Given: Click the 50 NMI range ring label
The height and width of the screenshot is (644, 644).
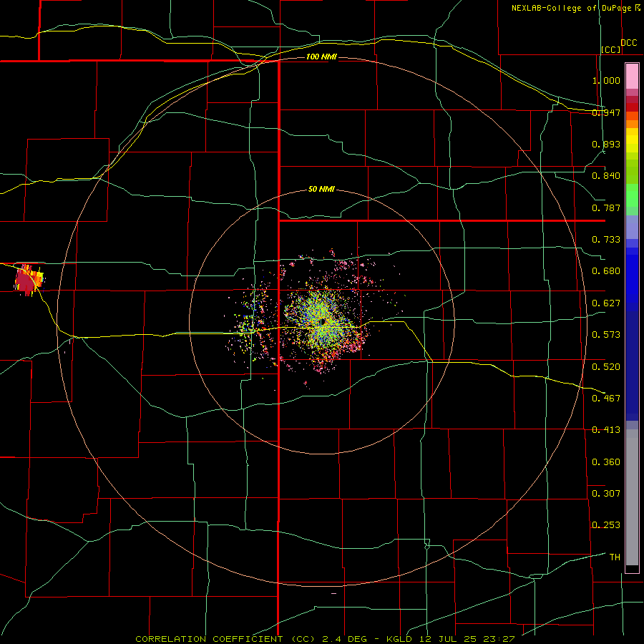Looking at the screenshot, I should click(321, 189).
